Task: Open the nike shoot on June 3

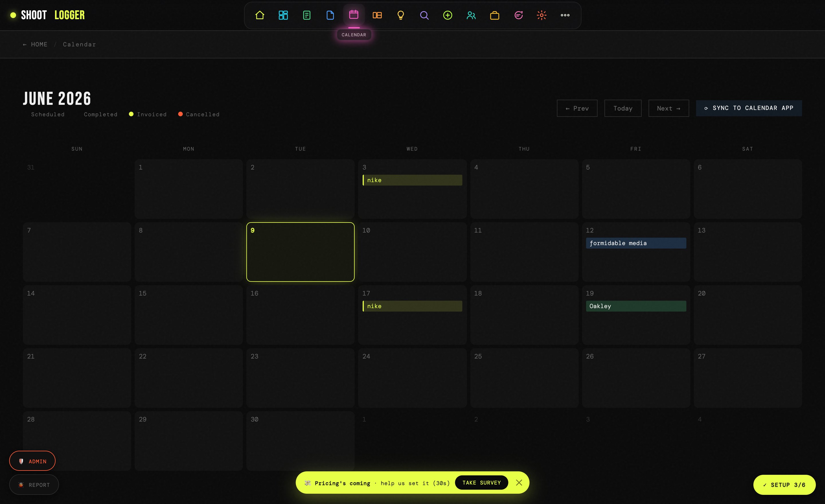Action: point(412,180)
